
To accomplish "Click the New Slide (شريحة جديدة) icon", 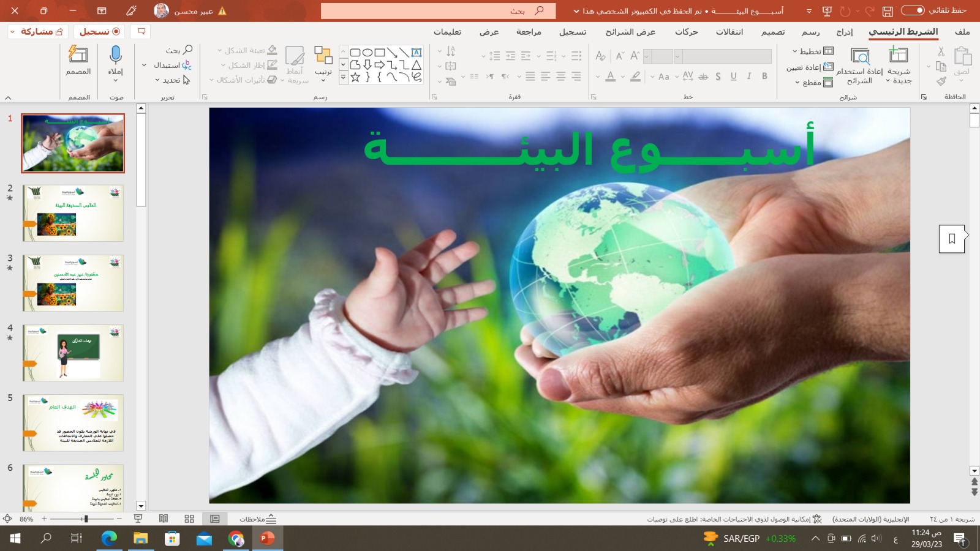I will point(899,55).
